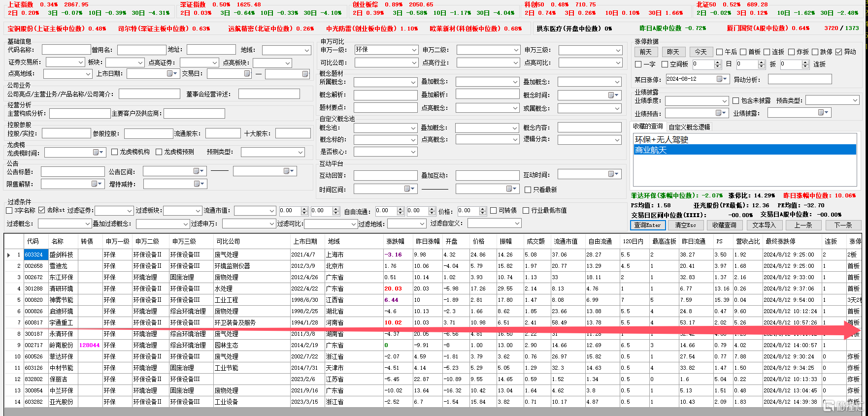The image size is (868, 416).
Task: Select saved query 商业航天
Action: pos(745,150)
